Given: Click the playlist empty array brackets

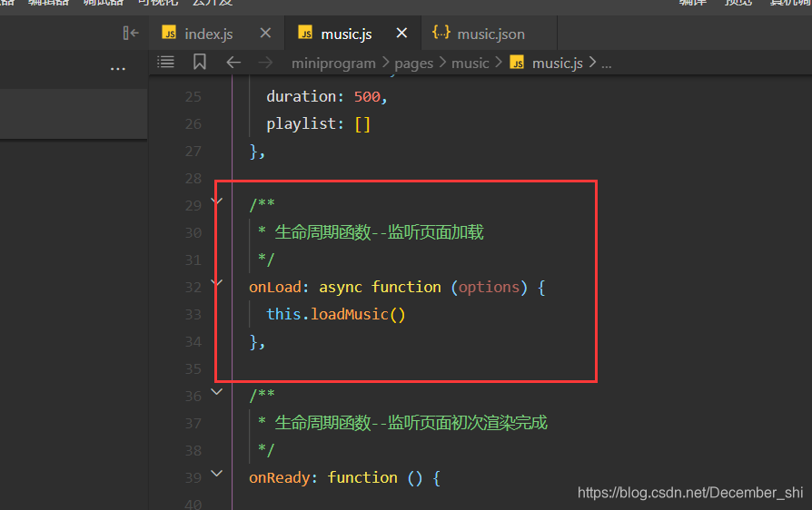Looking at the screenshot, I should coord(362,124).
